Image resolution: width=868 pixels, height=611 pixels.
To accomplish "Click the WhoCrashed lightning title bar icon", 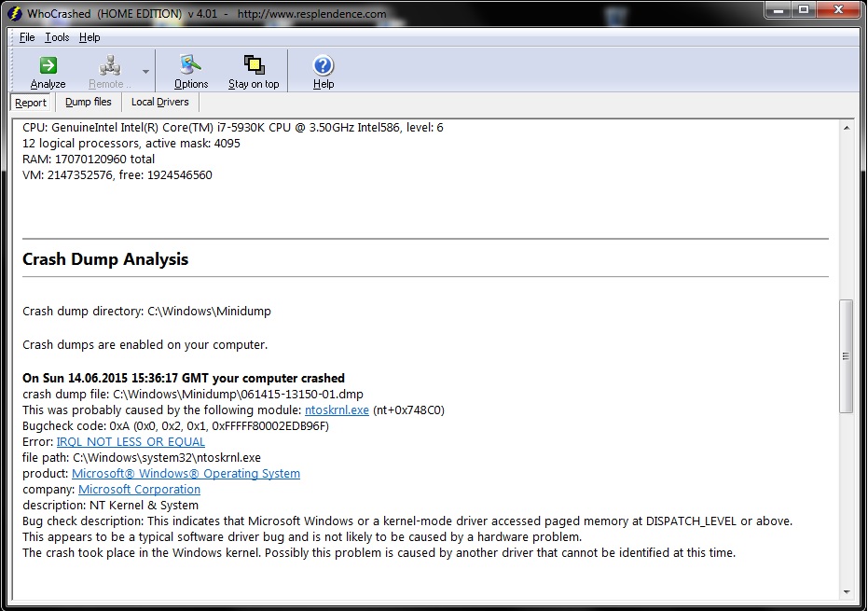I will coord(15,13).
